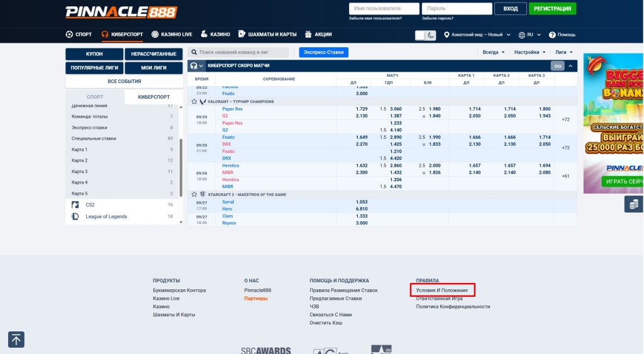Click the League of Legends icon

(75, 216)
